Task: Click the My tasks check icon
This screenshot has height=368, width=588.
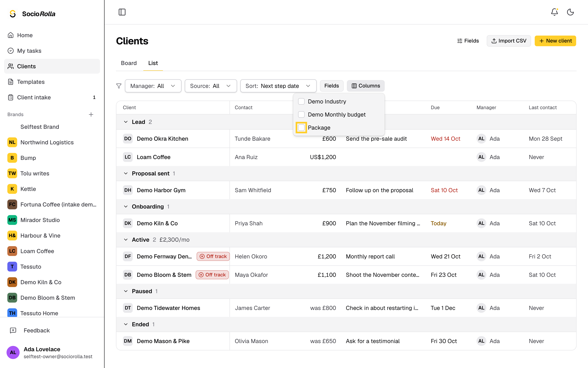Action: pos(10,51)
